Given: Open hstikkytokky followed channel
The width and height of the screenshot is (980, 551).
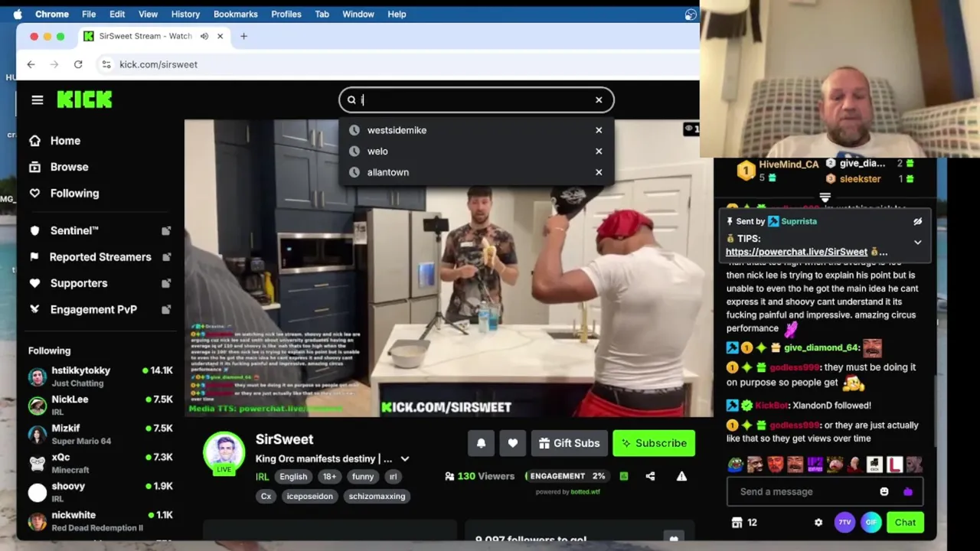Looking at the screenshot, I should pos(100,377).
